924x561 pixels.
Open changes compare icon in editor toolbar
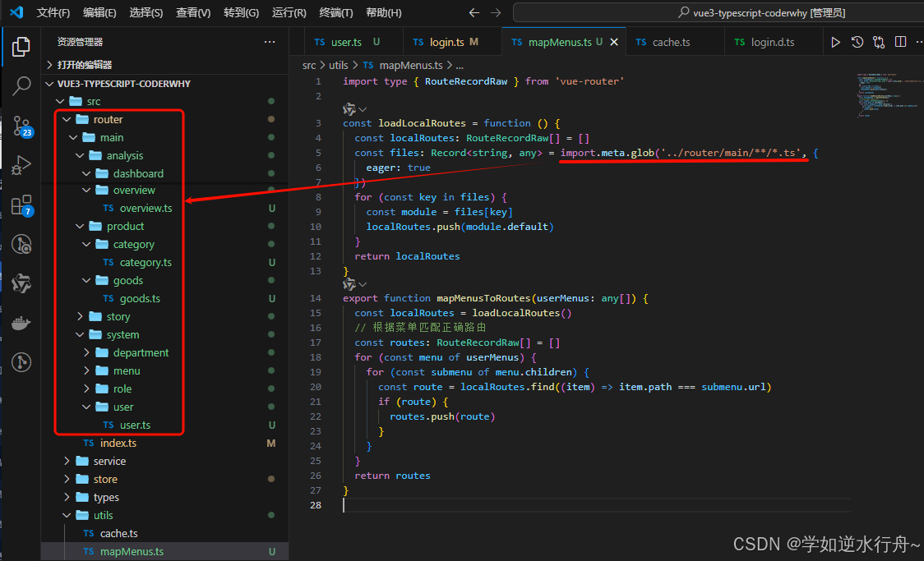pyautogui.click(x=879, y=42)
